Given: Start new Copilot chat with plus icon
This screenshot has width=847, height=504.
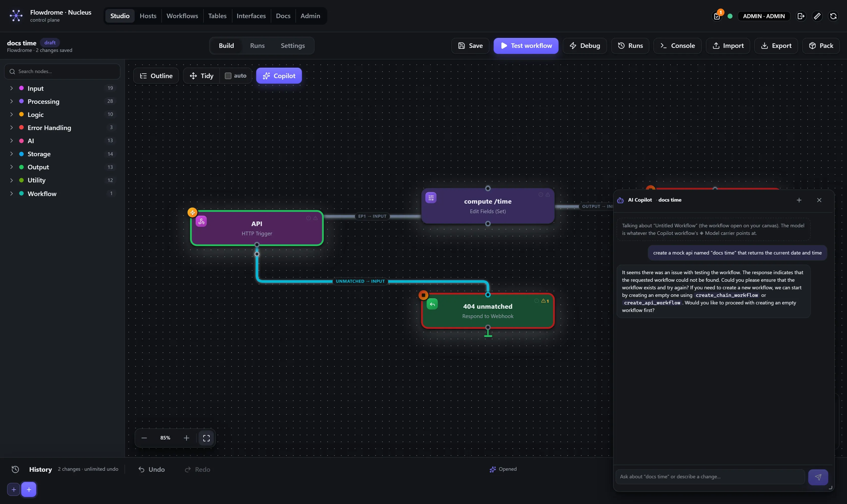Looking at the screenshot, I should pos(799,200).
